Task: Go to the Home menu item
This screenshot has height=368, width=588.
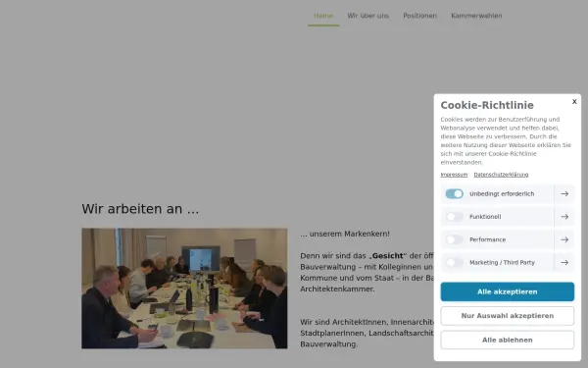Action: pyautogui.click(x=323, y=16)
